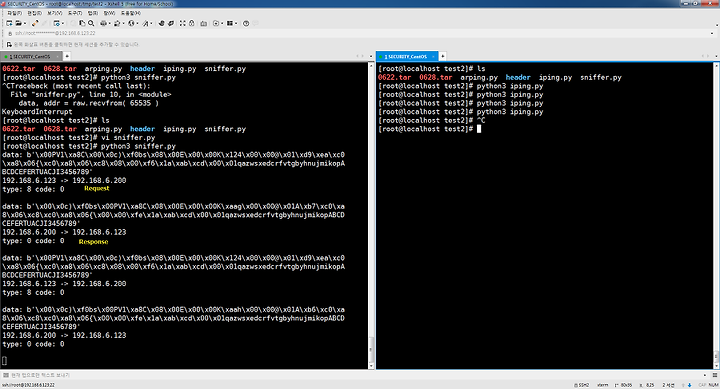Open the Window (W) menu
Viewport: 720px width, 389px height.
[x=109, y=13]
